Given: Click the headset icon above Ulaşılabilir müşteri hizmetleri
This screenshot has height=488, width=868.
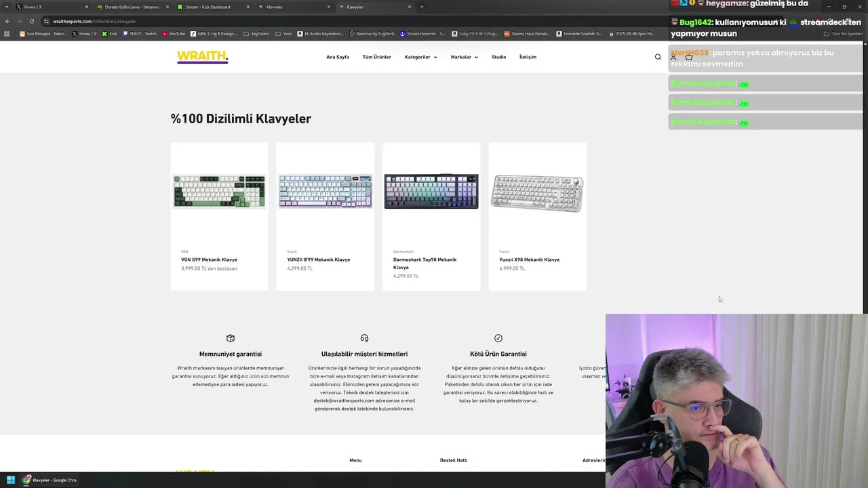Looking at the screenshot, I should click(x=364, y=338).
